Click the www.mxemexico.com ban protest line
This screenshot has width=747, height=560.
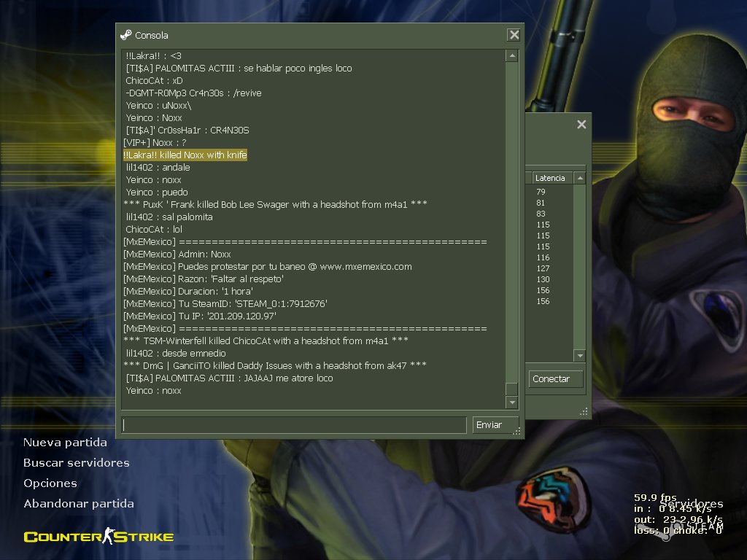pyautogui.click(x=268, y=266)
